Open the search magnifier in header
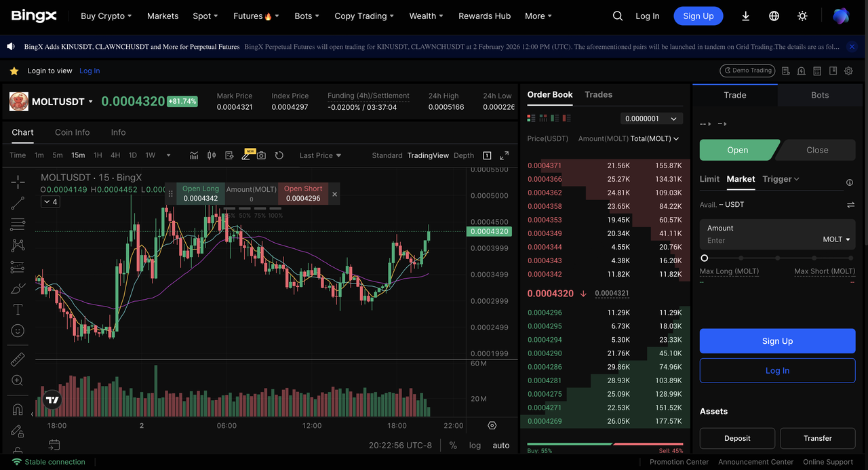The image size is (868, 470). click(x=617, y=16)
